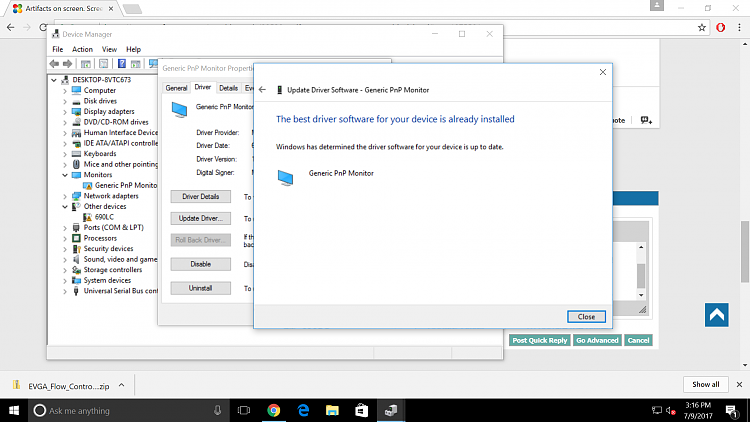Click Show all downloads
Image resolution: width=750 pixels, height=422 pixels.
706,384
